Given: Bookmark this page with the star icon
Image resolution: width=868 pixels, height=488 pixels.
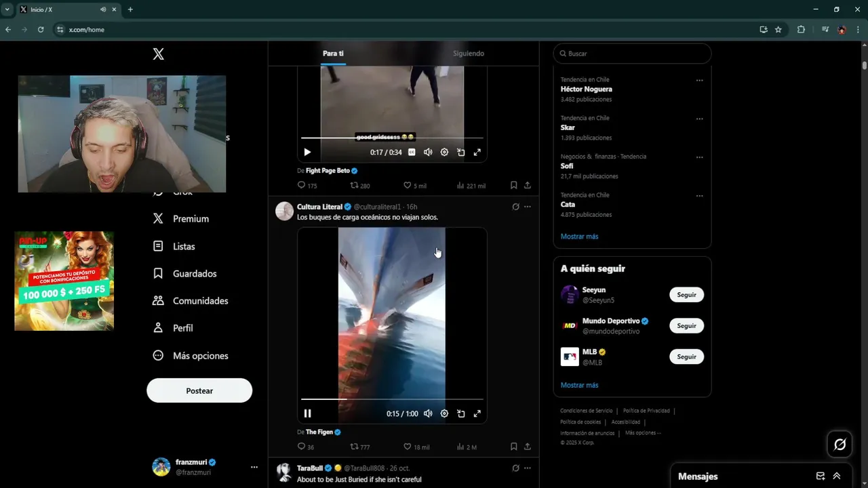Looking at the screenshot, I should coord(778,29).
